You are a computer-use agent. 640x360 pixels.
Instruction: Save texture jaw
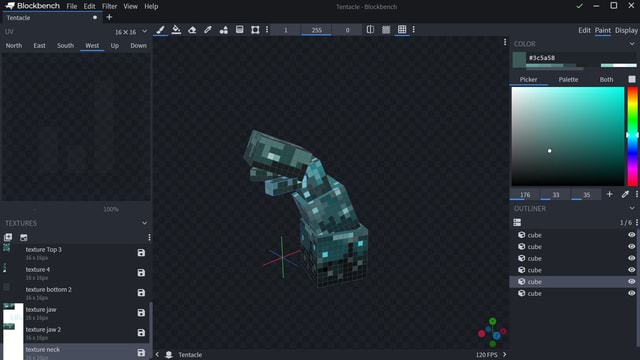[141, 313]
